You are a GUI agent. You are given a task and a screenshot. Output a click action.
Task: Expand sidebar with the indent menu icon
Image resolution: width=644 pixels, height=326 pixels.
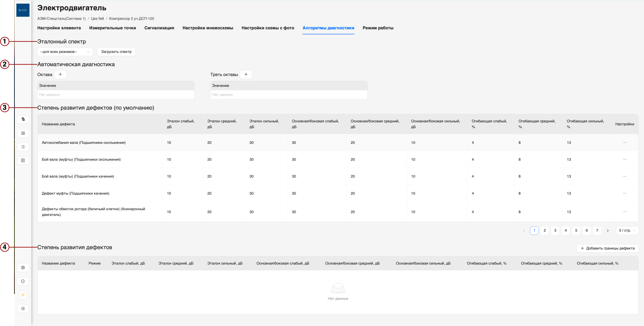click(23, 309)
